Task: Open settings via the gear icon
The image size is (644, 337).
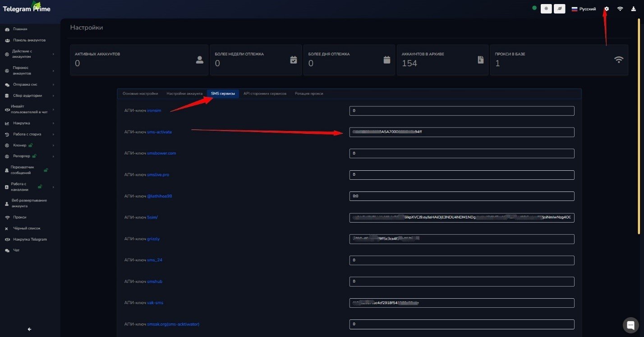Action: 607,9
